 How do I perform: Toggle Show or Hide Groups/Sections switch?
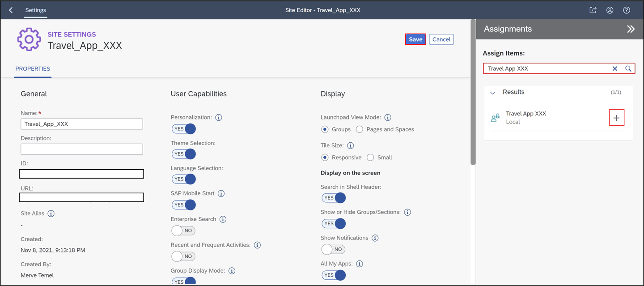point(334,223)
